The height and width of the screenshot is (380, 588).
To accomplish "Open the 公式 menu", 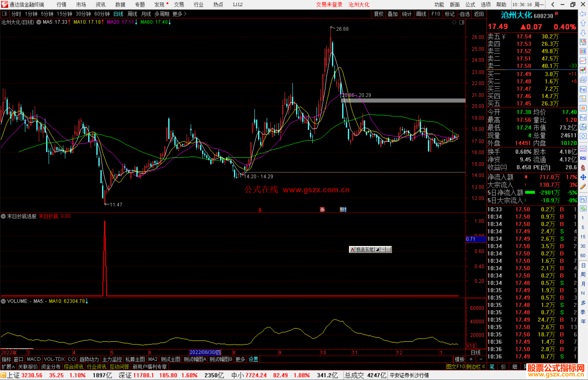I will 470,5.
